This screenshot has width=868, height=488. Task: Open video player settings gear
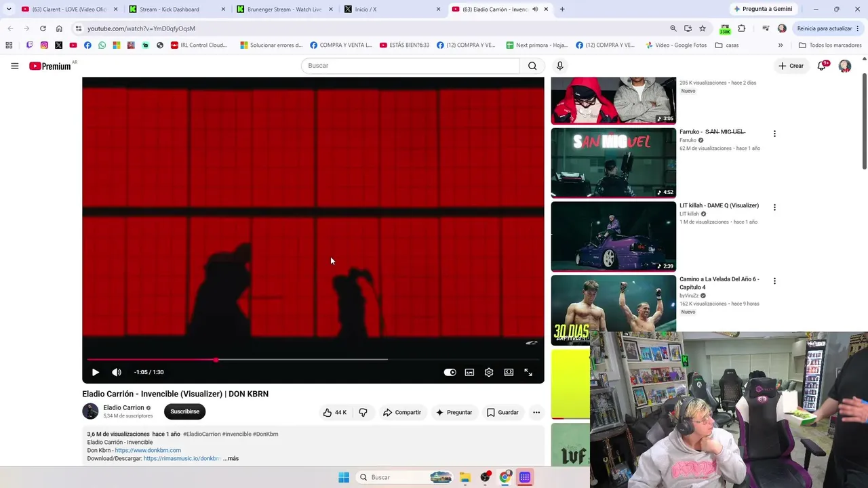pyautogui.click(x=489, y=372)
